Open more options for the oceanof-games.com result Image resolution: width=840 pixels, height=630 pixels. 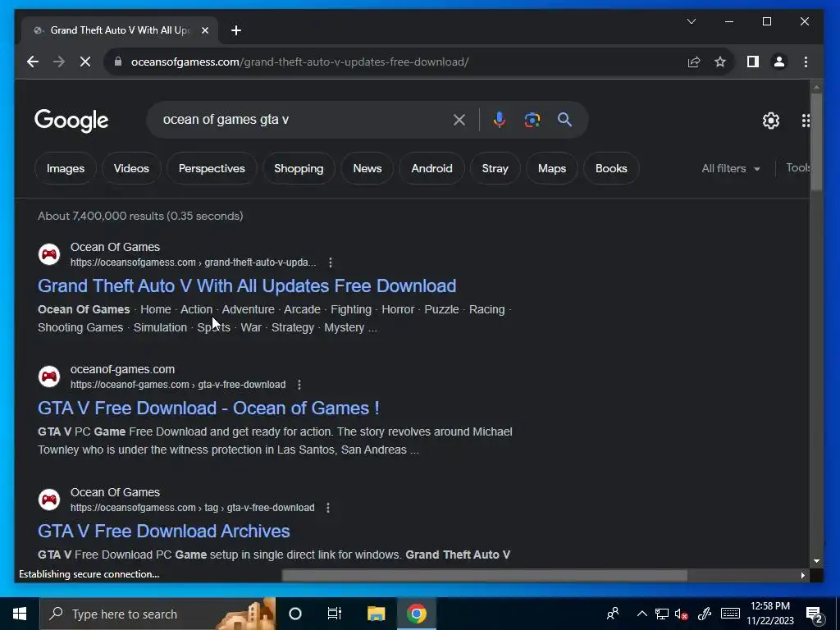point(299,385)
